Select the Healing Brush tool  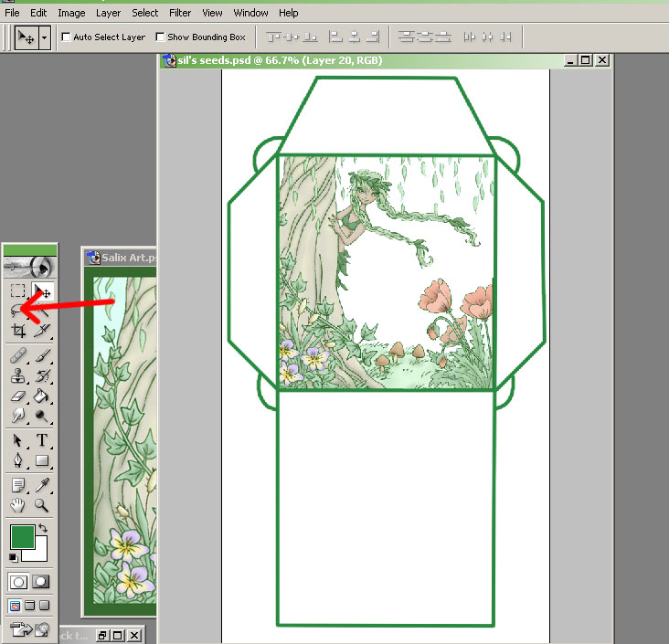click(18, 355)
